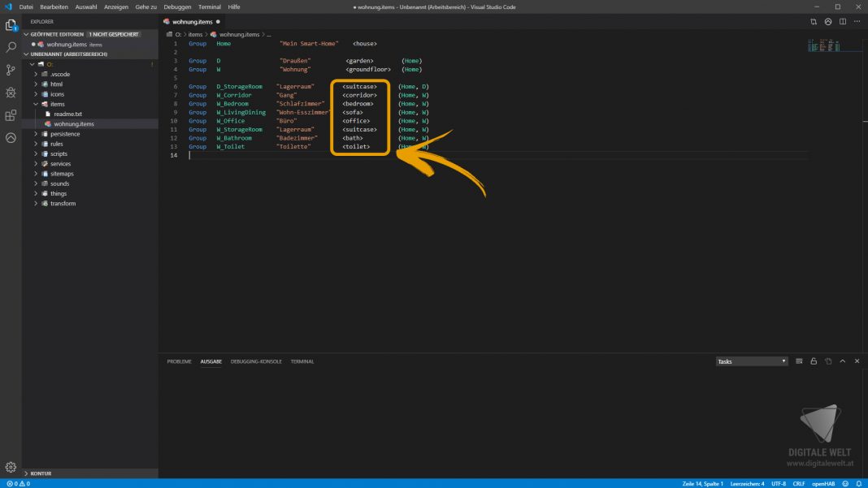The image size is (868, 488).
Task: Toggle the output scroll lock icon
Action: click(x=814, y=361)
